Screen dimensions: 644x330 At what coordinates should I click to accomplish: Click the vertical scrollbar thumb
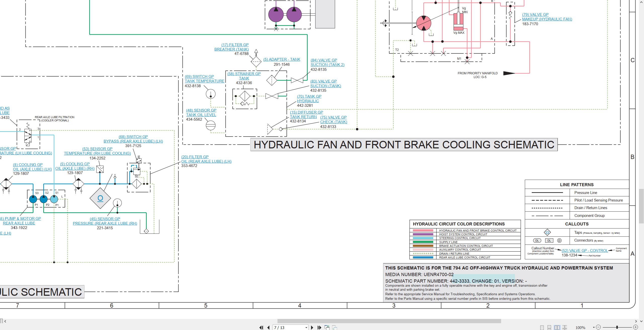(x=641, y=206)
